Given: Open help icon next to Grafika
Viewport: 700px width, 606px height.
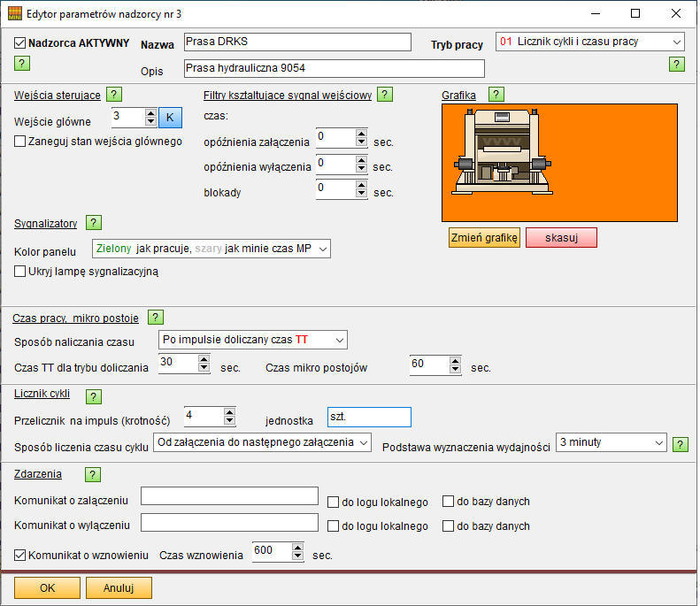Looking at the screenshot, I should tap(496, 95).
